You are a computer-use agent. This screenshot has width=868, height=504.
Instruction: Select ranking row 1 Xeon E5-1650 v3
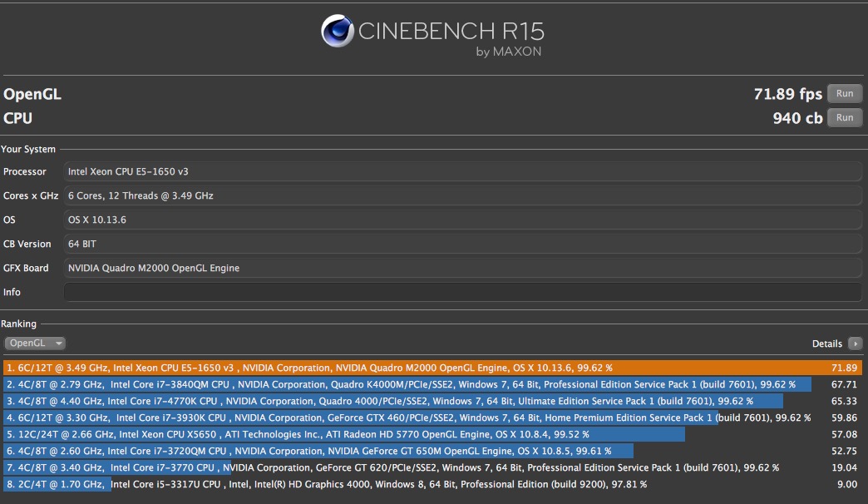coord(432,368)
